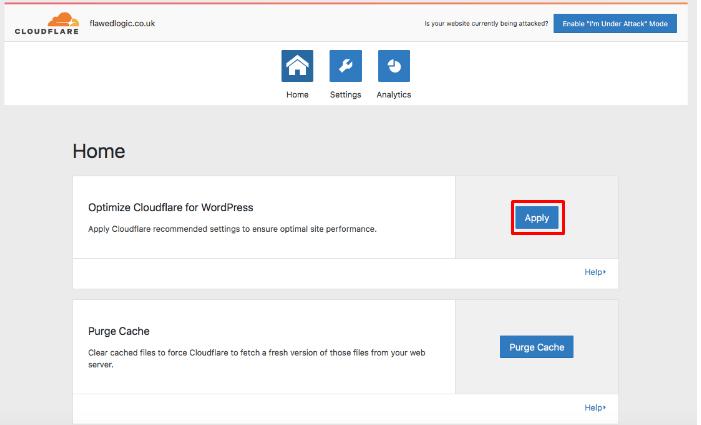Select the Settings label under icon
Image resolution: width=701 pixels, height=425 pixels.
346,95
